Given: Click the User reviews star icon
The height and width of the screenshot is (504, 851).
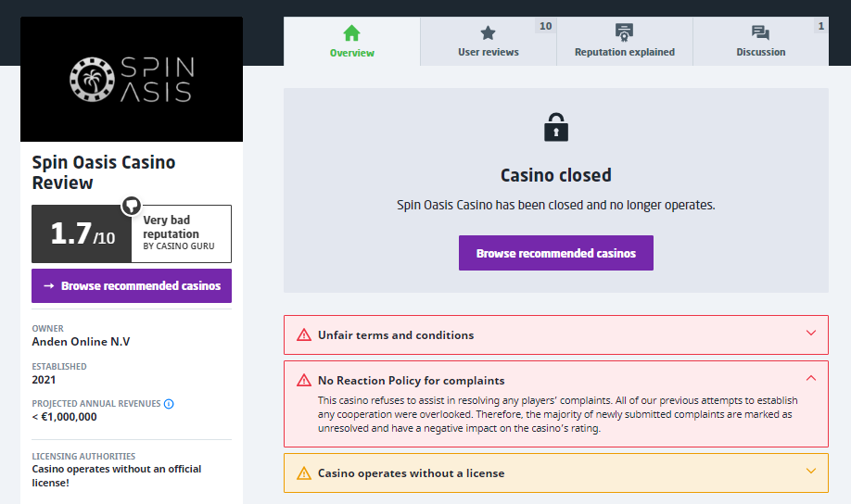Looking at the screenshot, I should tap(488, 33).
